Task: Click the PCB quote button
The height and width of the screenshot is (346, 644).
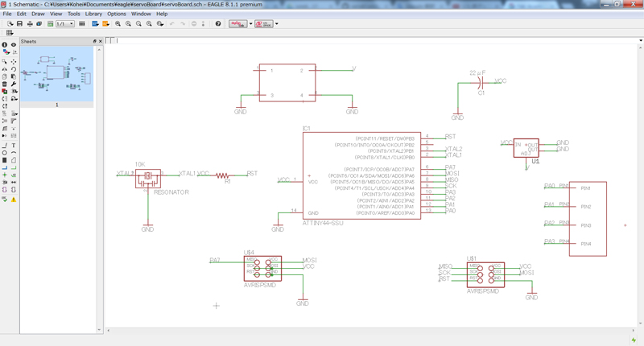Action: click(x=264, y=24)
